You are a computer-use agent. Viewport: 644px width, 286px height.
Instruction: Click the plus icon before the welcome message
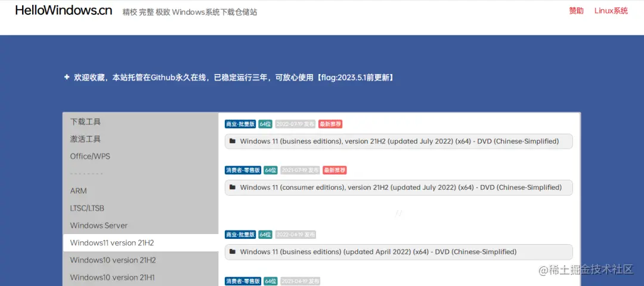pyautogui.click(x=67, y=77)
